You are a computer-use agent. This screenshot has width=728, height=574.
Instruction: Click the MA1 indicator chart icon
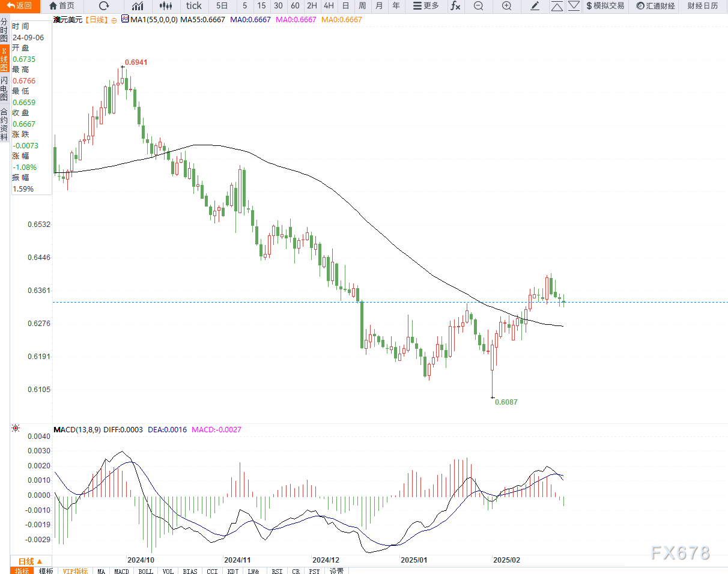coord(125,19)
